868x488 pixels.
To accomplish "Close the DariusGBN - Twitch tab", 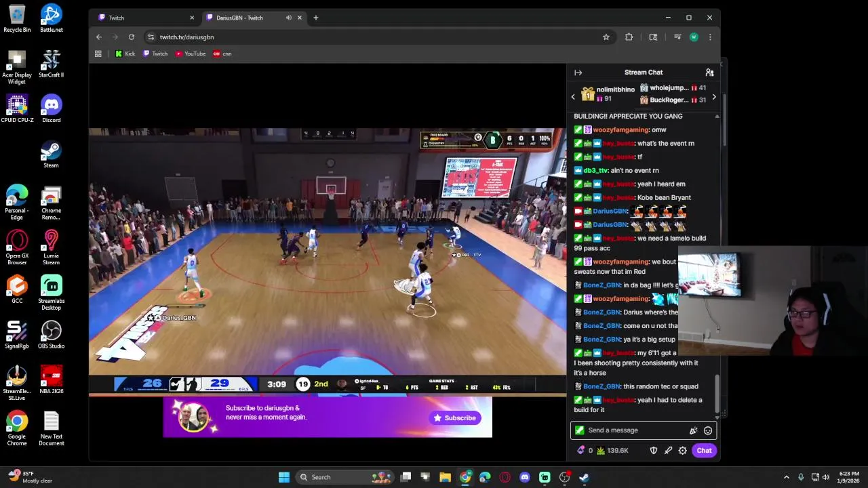I will [299, 18].
